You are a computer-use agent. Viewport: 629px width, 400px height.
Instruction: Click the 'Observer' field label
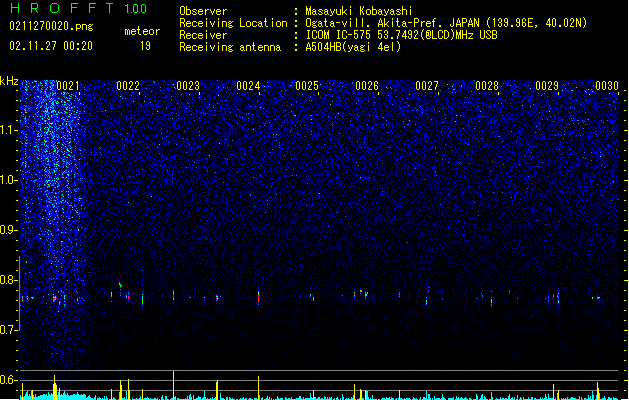tap(203, 11)
